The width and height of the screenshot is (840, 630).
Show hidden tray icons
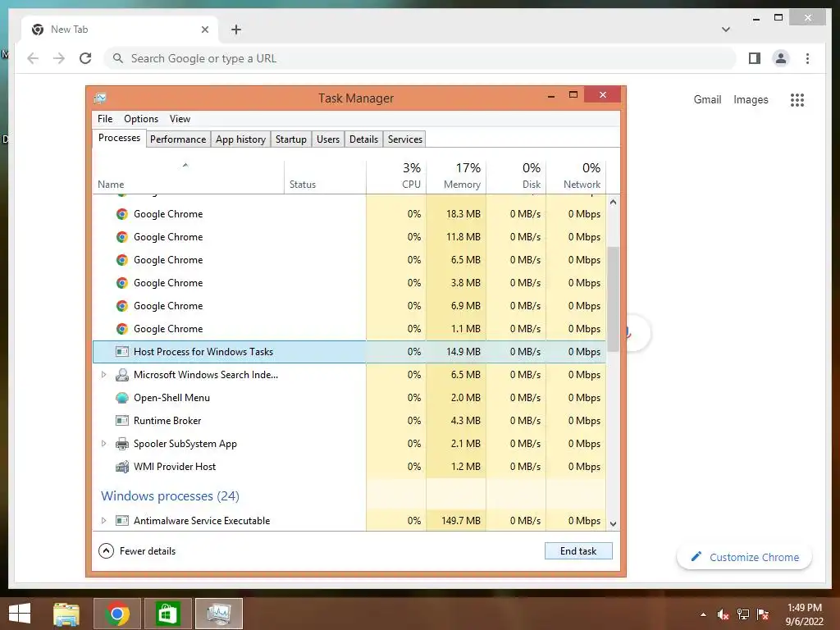(x=703, y=614)
